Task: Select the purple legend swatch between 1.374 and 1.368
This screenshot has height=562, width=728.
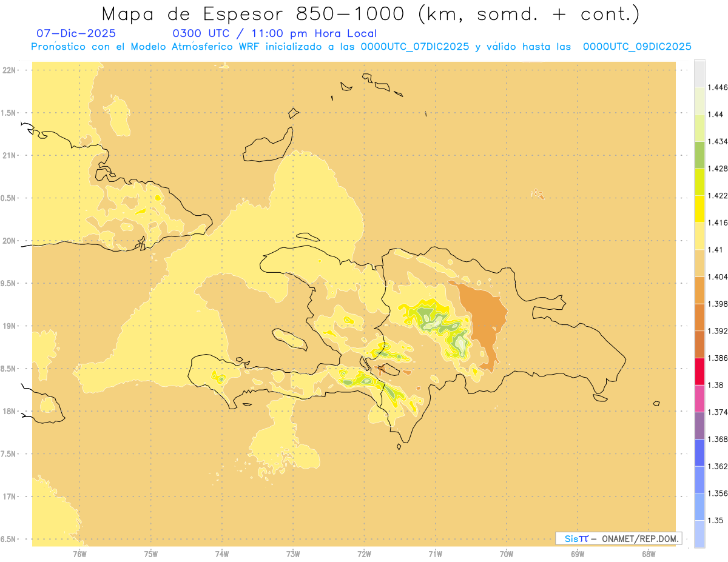Action: (x=699, y=425)
